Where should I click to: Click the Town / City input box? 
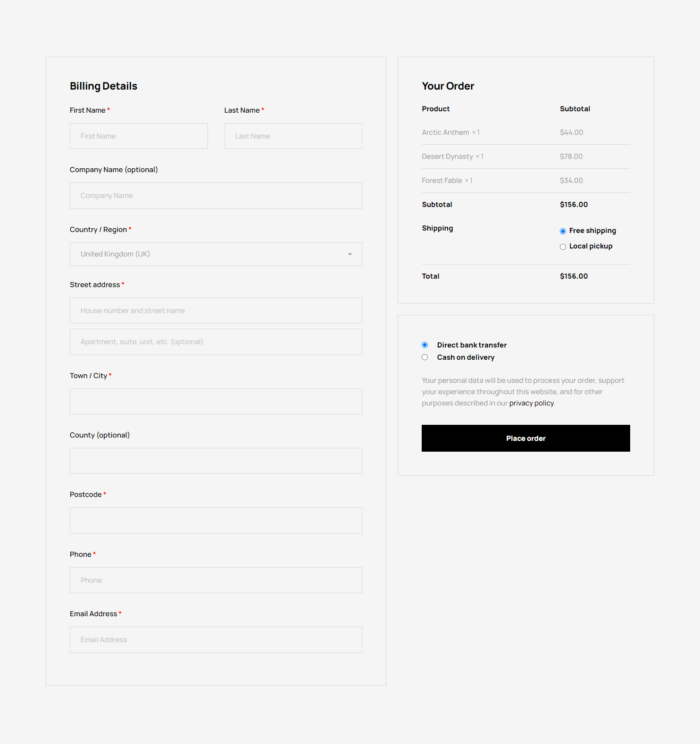(x=216, y=402)
